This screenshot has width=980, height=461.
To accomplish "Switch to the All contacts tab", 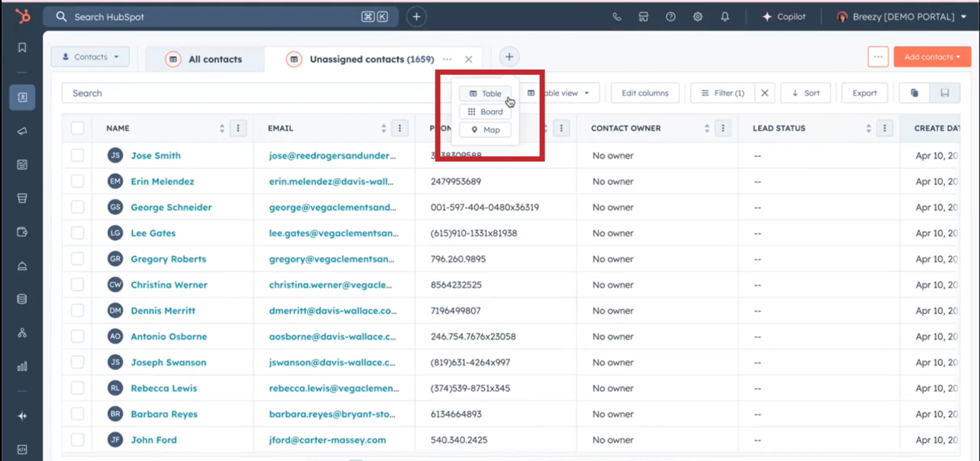I will tap(205, 59).
